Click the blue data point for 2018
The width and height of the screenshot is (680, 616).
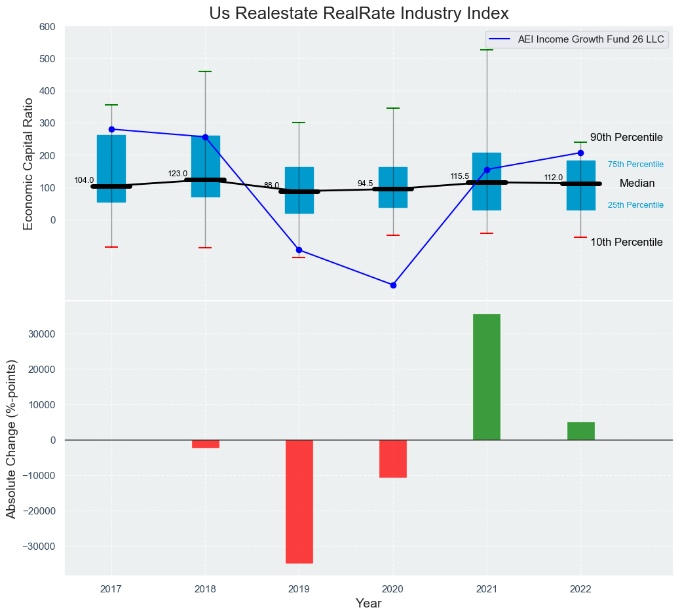[205, 137]
